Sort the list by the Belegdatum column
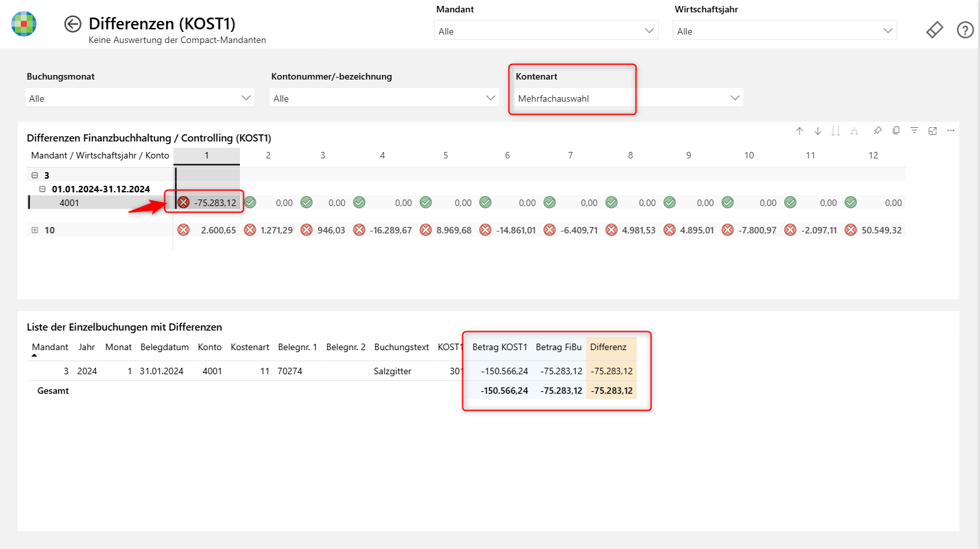Image resolution: width=980 pixels, height=549 pixels. (164, 347)
